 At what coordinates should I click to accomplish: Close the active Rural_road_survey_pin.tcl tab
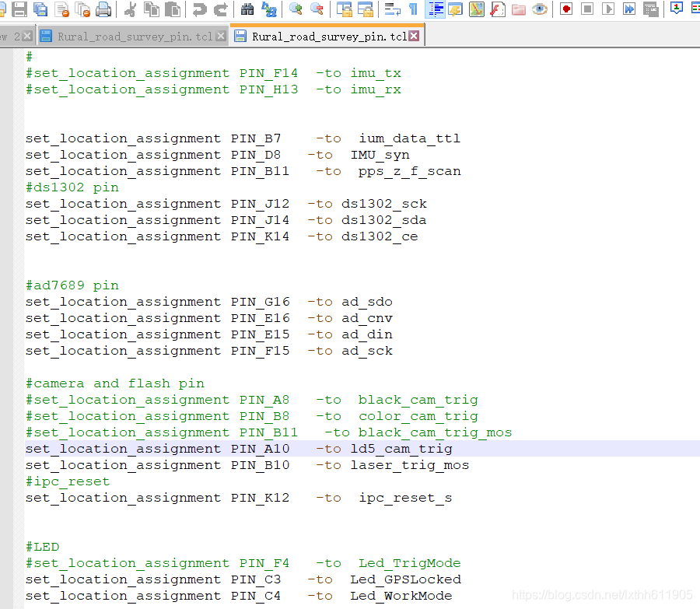(414, 36)
